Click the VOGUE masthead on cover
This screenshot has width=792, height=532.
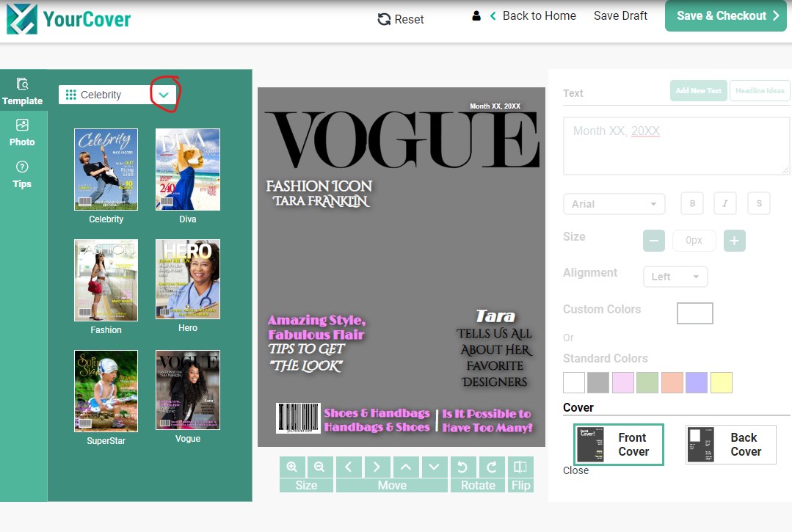[x=402, y=140]
